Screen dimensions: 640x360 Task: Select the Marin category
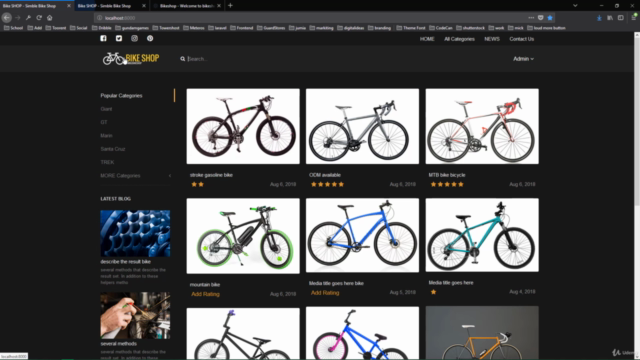(106, 136)
